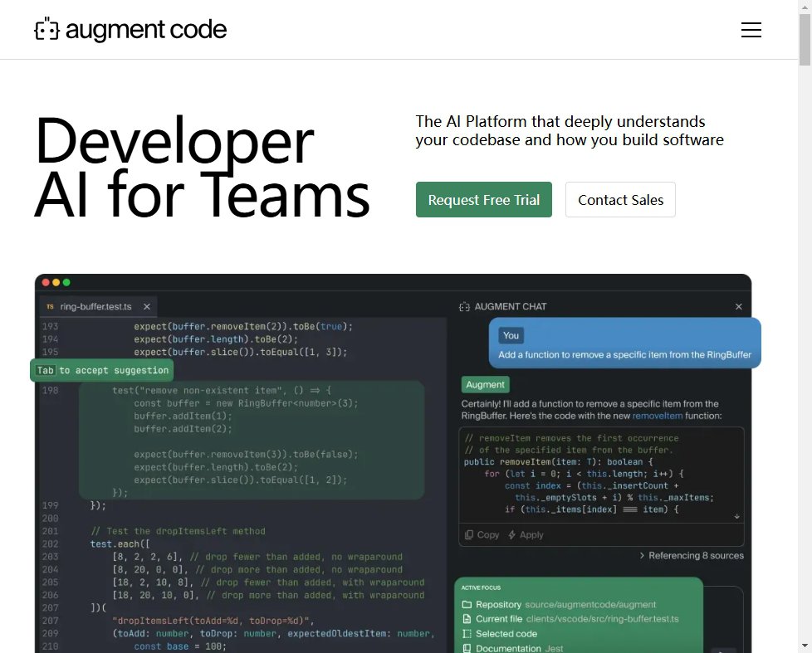The height and width of the screenshot is (653, 812).
Task: Click the Augment Code logo icon
Action: pos(46,29)
